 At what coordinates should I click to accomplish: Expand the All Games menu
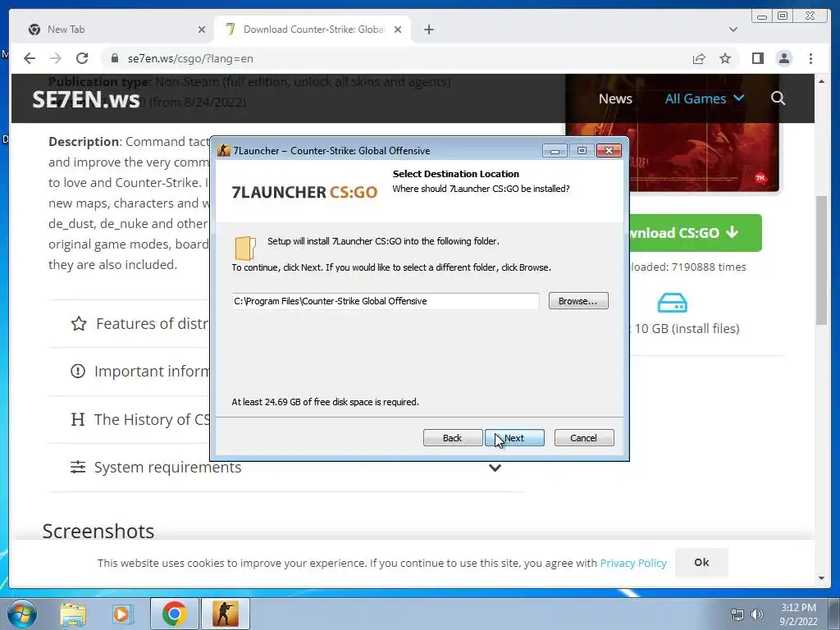tap(704, 98)
